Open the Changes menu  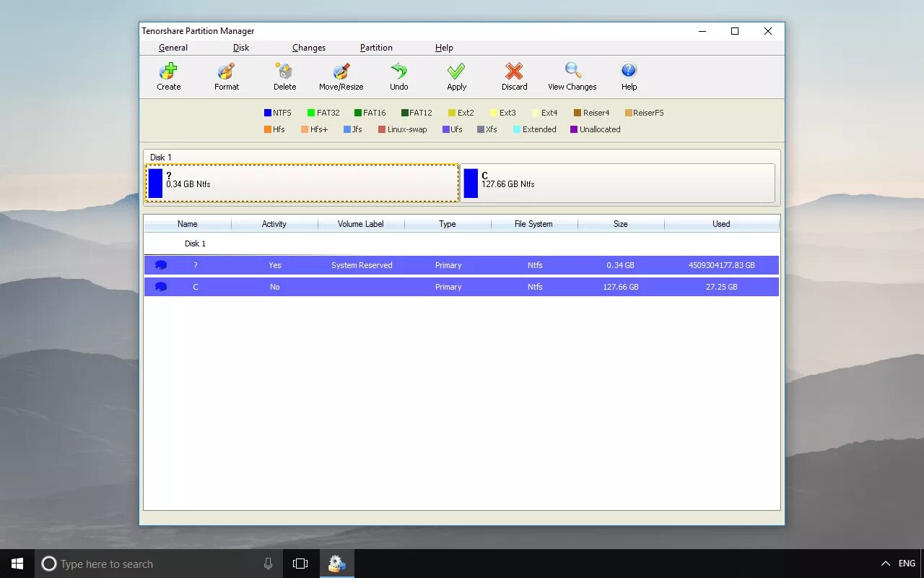(x=309, y=48)
